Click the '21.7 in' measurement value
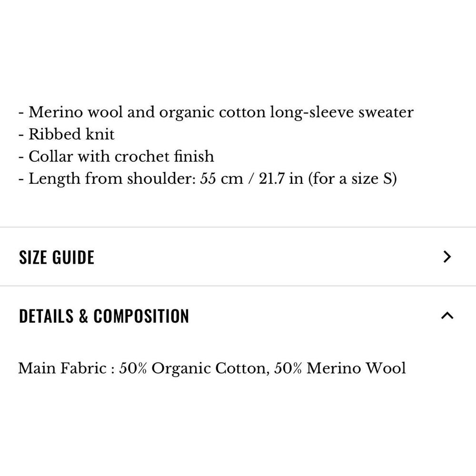Screen dimensions: 476x476 (281, 178)
